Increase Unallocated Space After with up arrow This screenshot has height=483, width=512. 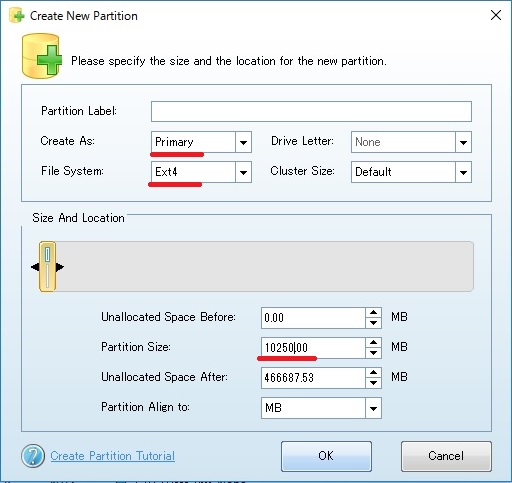click(x=373, y=373)
